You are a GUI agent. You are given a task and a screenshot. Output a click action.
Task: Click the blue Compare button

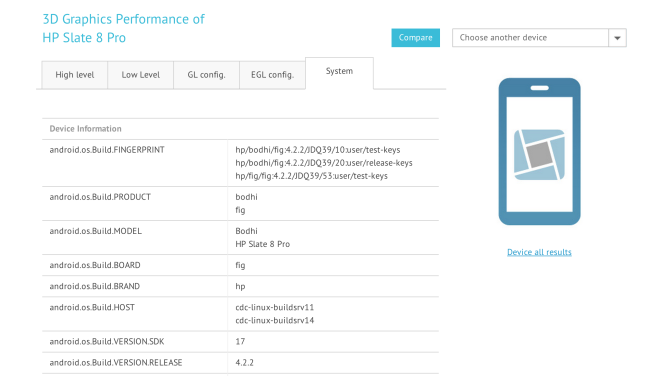(415, 38)
